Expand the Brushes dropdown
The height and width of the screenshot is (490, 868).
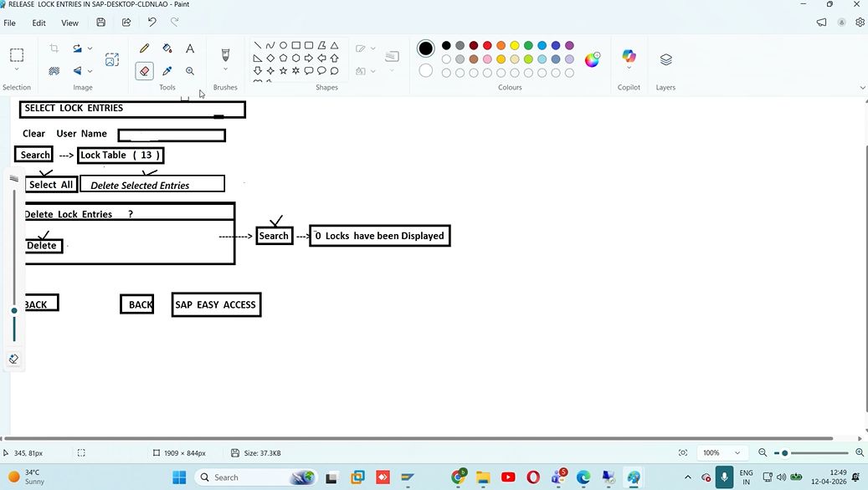225,70
